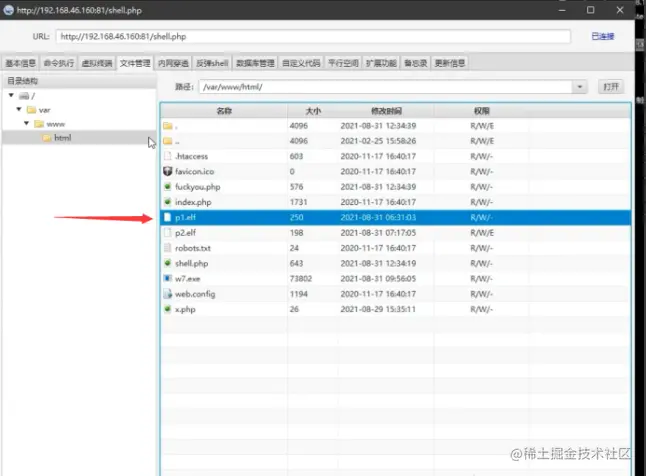Click the 73802 size cell of w7.exe
The width and height of the screenshot is (646, 476).
[x=301, y=279]
